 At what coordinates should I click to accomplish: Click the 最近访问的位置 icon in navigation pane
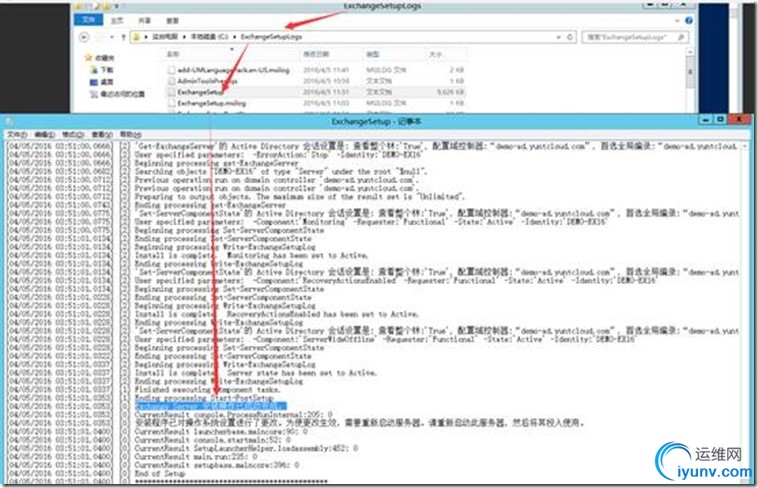coord(94,94)
